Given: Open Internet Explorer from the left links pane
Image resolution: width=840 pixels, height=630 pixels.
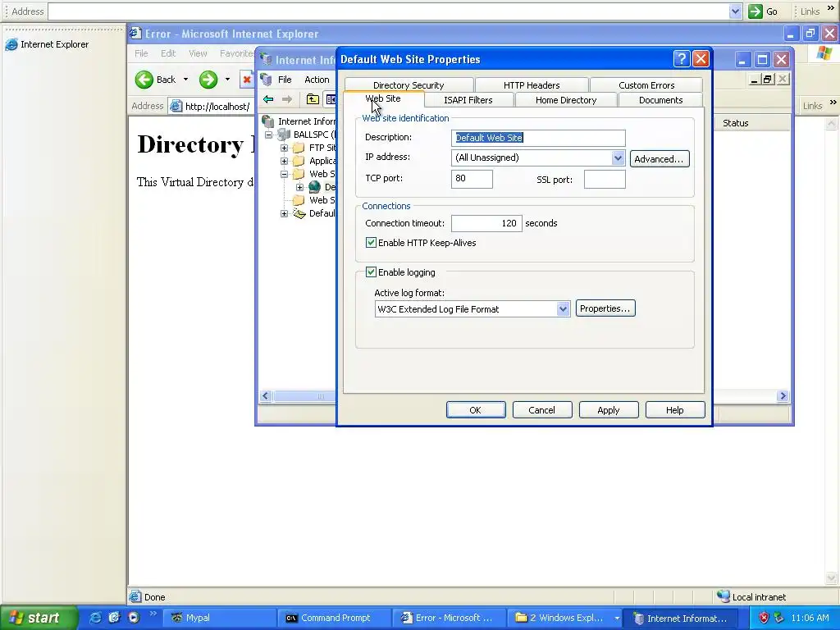Looking at the screenshot, I should [x=47, y=44].
